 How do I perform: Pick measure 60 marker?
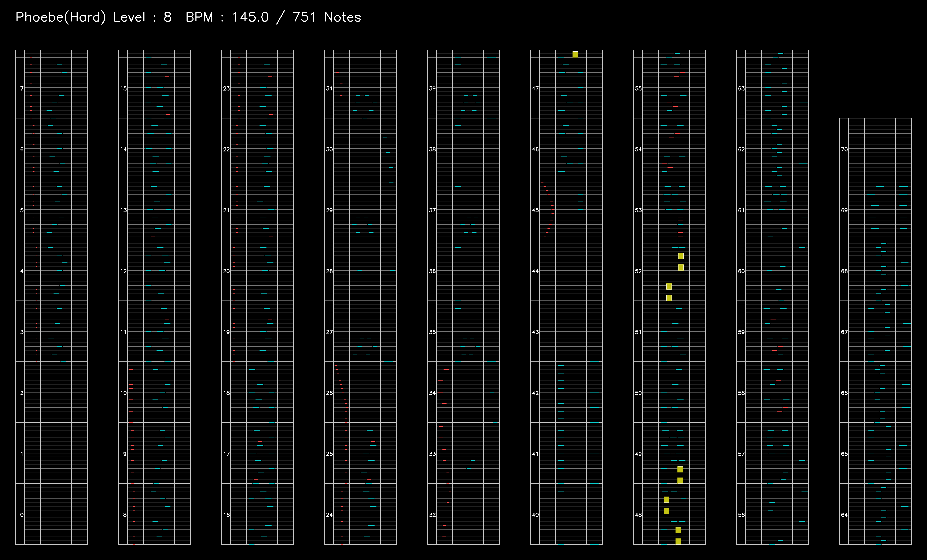(742, 271)
